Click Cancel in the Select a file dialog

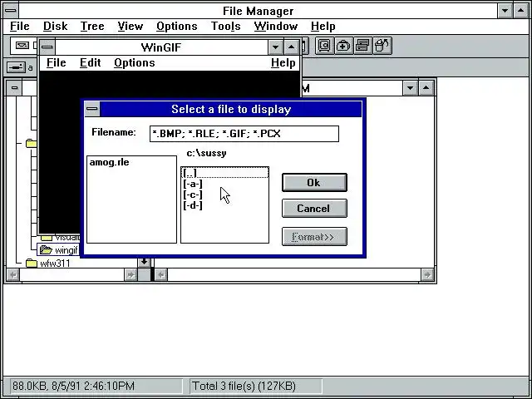pos(314,209)
